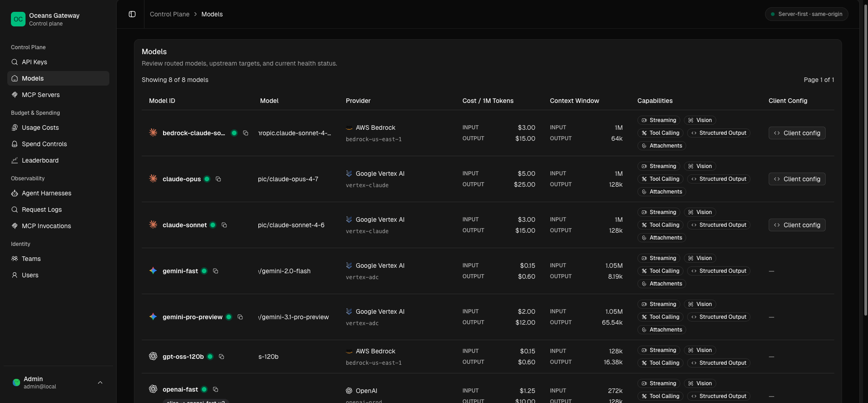The image size is (868, 403).
Task: Click the Gemini icon beside gemini-pro-preview
Action: tap(153, 316)
